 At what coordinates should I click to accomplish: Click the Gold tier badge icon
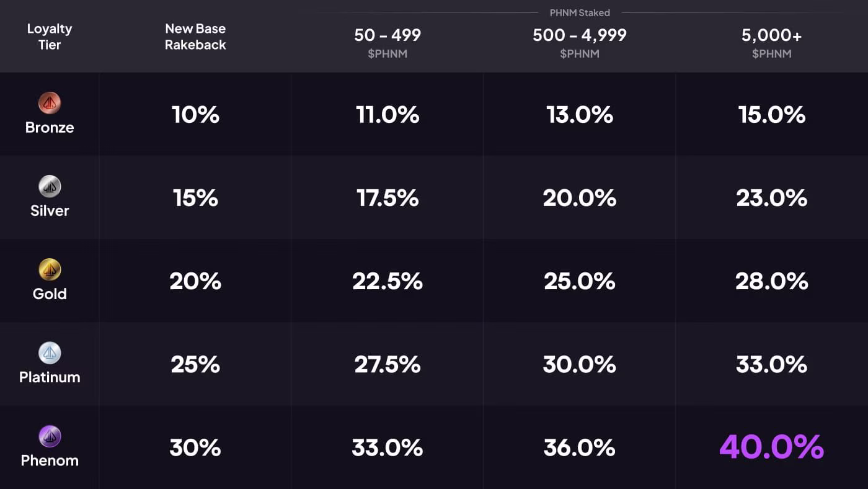[x=50, y=269]
